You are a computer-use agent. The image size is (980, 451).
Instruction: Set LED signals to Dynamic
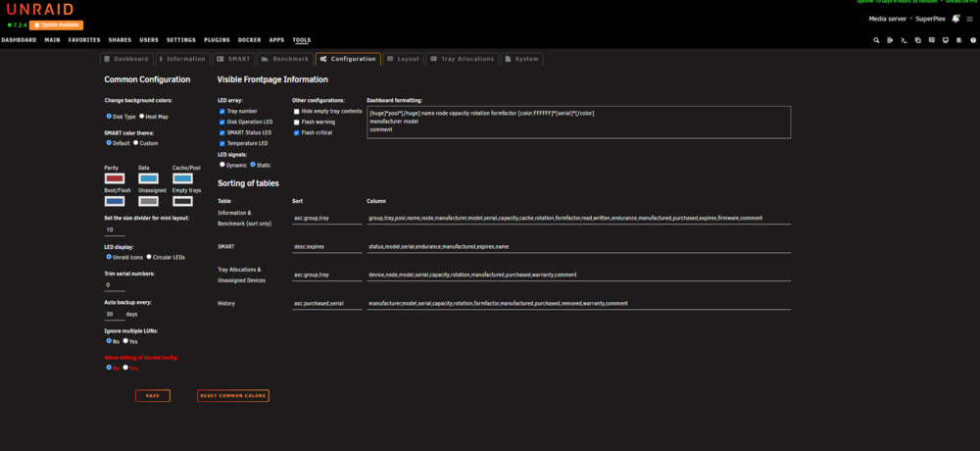click(221, 165)
